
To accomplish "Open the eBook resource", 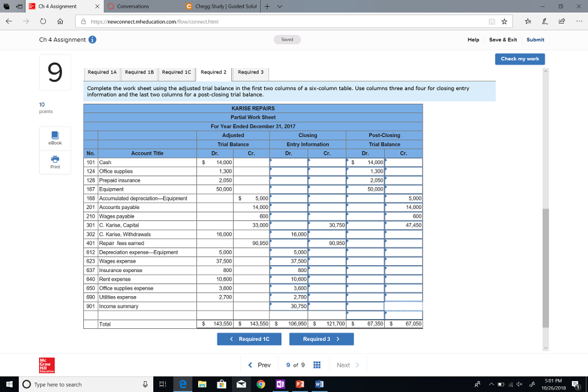I will pos(55,138).
